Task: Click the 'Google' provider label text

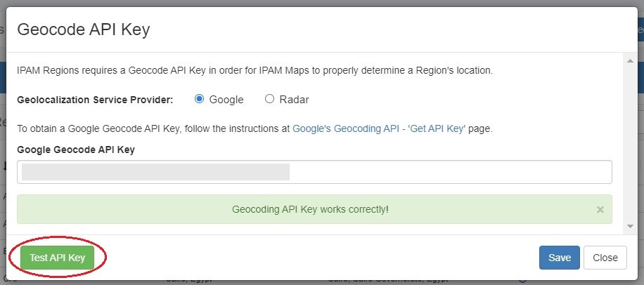Action: tap(226, 100)
